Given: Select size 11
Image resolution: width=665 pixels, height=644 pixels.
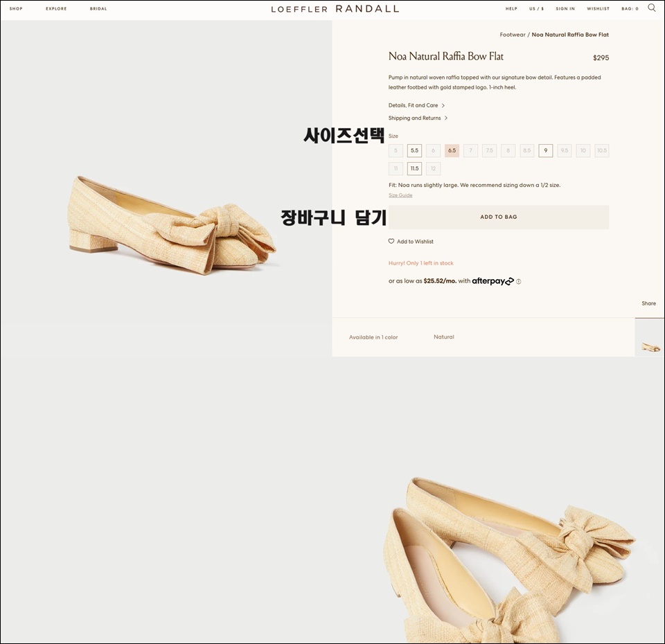Looking at the screenshot, I should coord(396,169).
